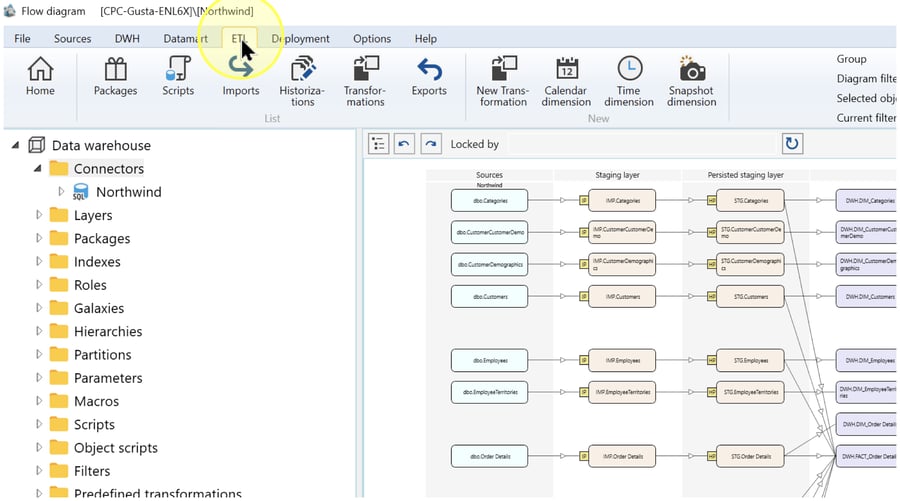Open the Deployment ribbon tab
900x501 pixels.
300,38
